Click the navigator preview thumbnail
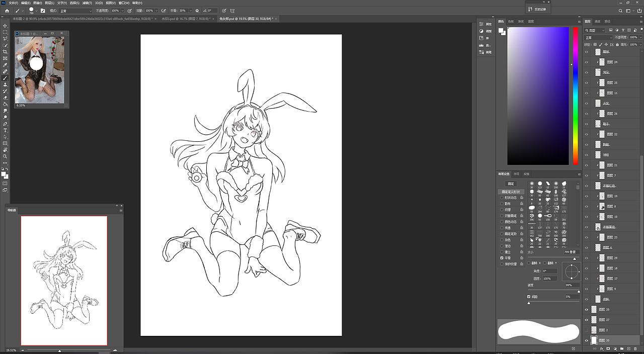This screenshot has width=644, height=354. coord(64,281)
